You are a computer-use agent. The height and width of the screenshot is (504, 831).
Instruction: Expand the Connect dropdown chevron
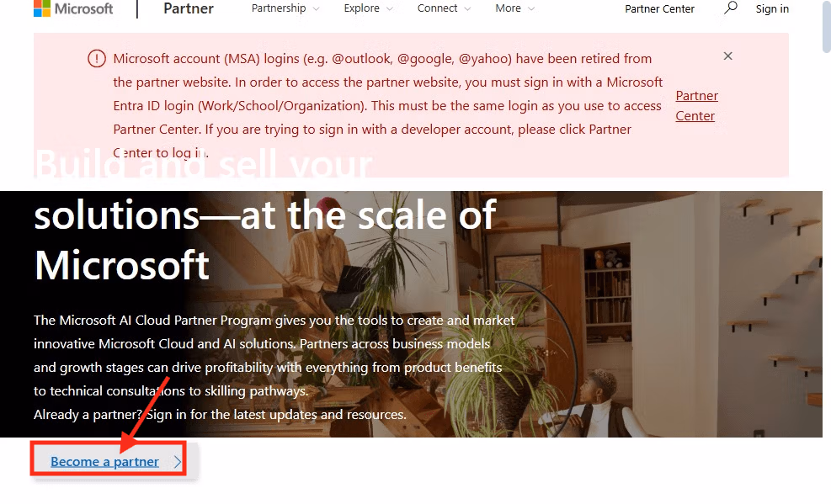(x=467, y=9)
